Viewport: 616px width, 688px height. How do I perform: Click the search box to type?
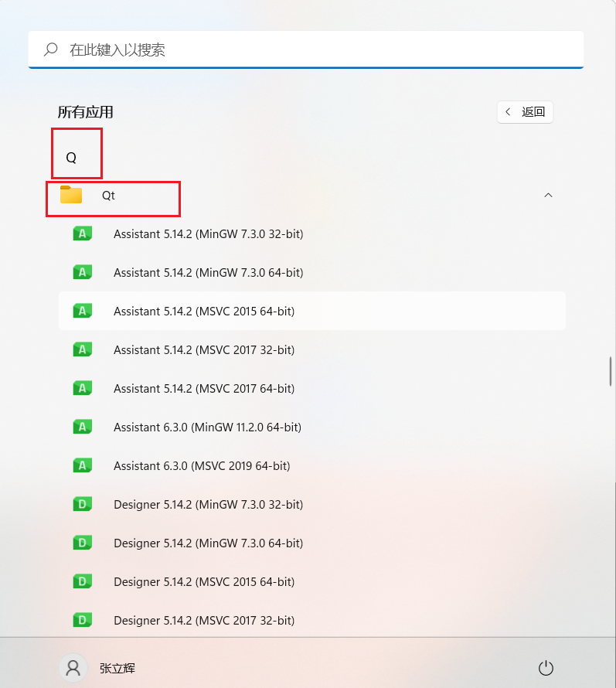pos(309,50)
